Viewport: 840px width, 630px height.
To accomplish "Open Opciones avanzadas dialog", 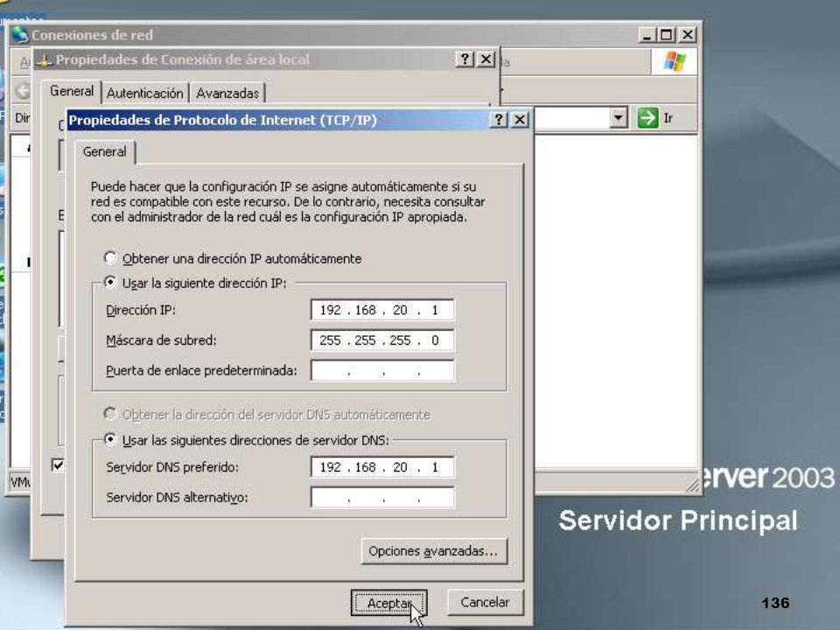I will (x=434, y=551).
